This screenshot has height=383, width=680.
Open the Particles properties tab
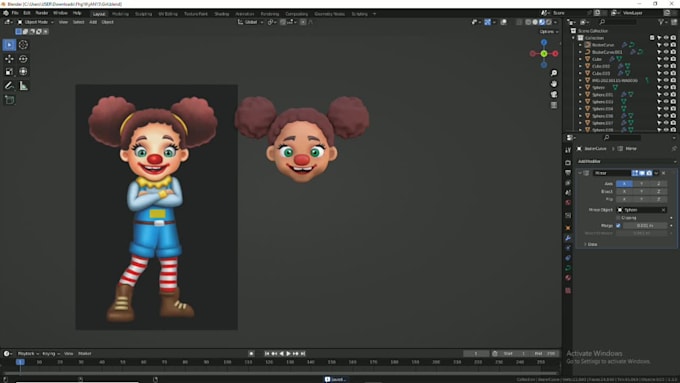[x=568, y=248]
